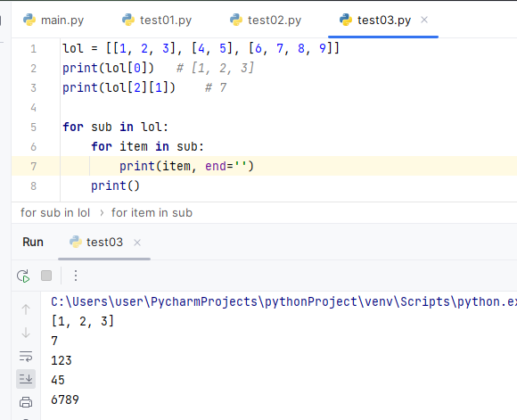This screenshot has height=420, width=517.
Task: Toggle soft-wrap in console output
Action: point(26,356)
